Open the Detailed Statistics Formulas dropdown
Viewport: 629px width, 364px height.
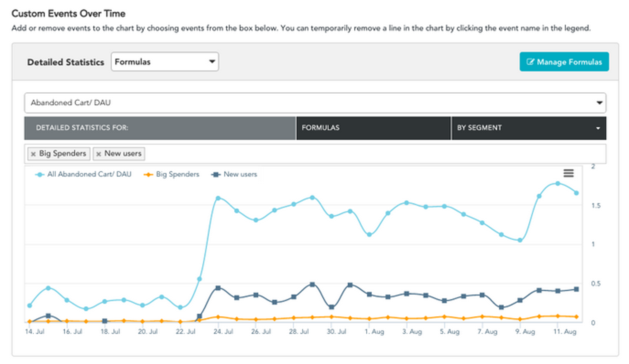point(165,62)
